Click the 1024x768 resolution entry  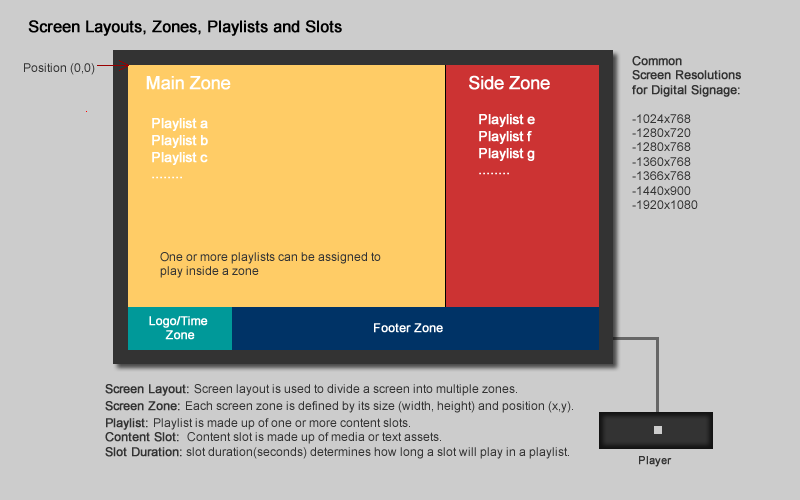click(x=661, y=119)
